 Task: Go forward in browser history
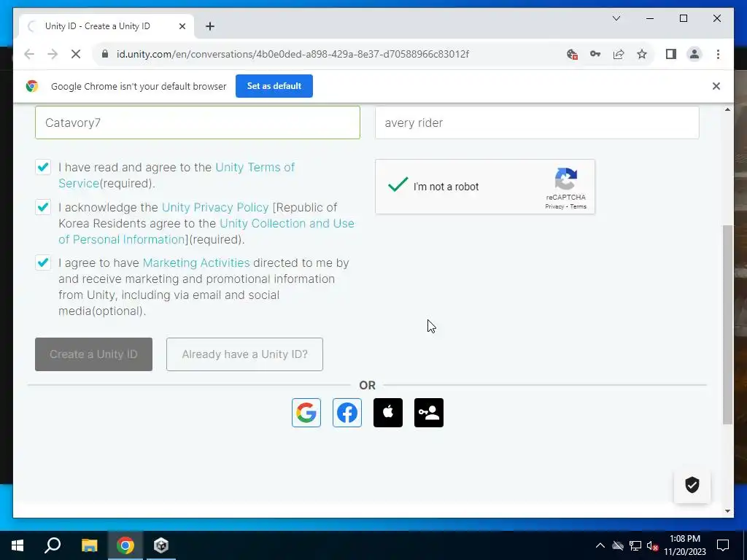coord(53,54)
